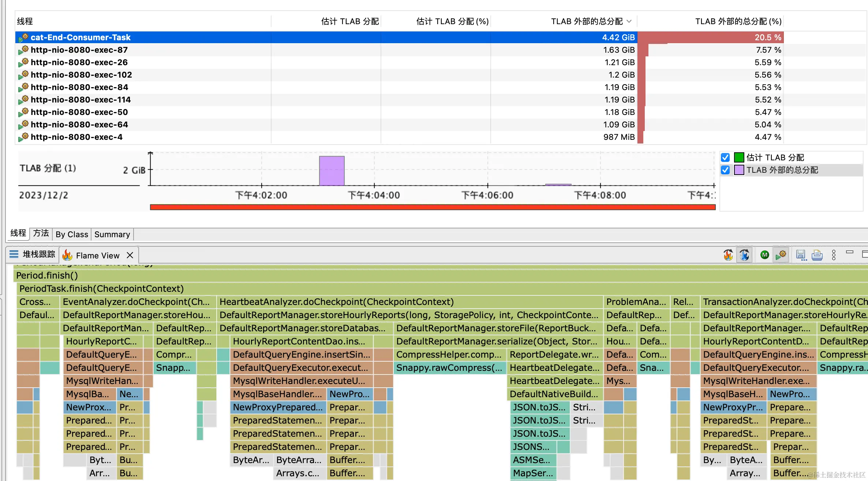This screenshot has height=481, width=868.
Task: Click the ProblemAna... flame frame
Action: point(636,302)
